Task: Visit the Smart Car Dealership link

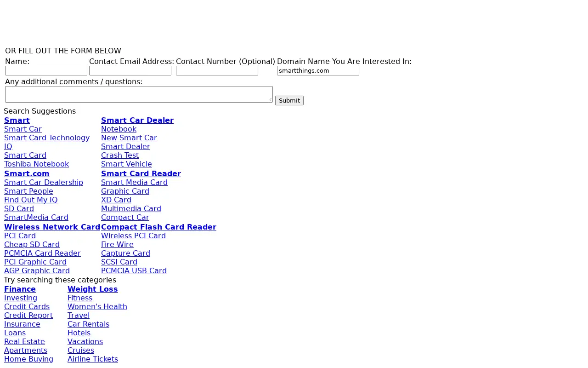Action: pos(44,183)
